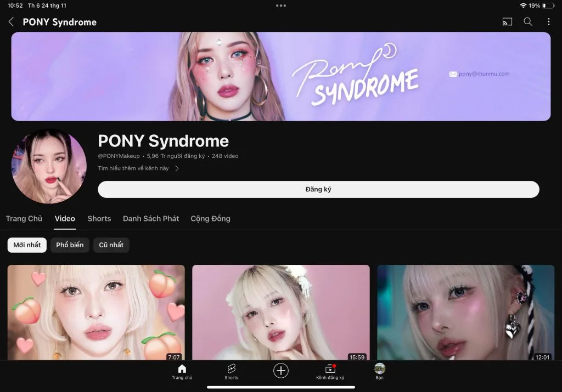Image resolution: width=562 pixels, height=392 pixels.
Task: Select the Mới nhất filter chip
Action: pos(27,245)
